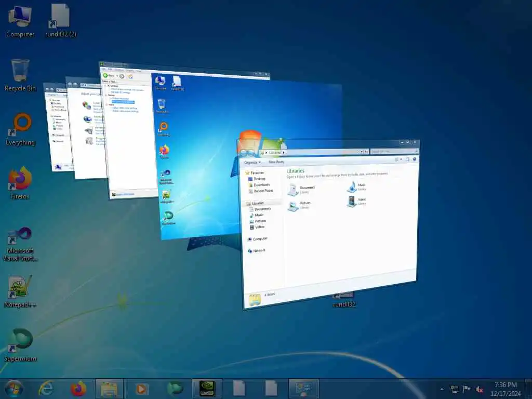The image size is (532, 399).
Task: Open Windows Media Player from taskbar
Action: 141,389
